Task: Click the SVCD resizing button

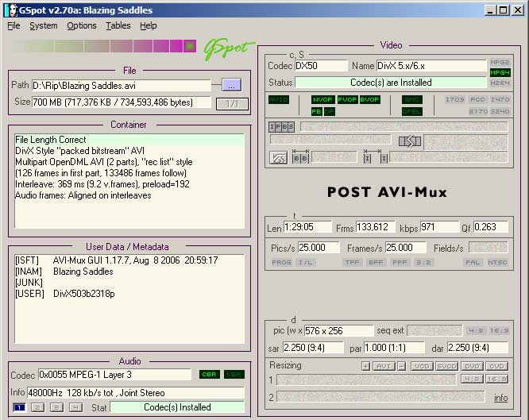Action: coord(446,366)
